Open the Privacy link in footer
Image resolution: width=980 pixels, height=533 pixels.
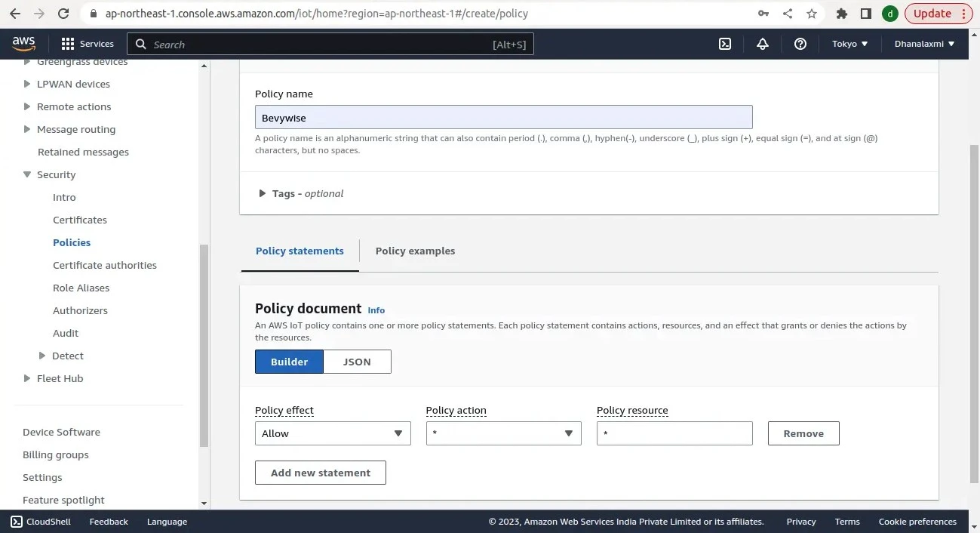(x=801, y=521)
